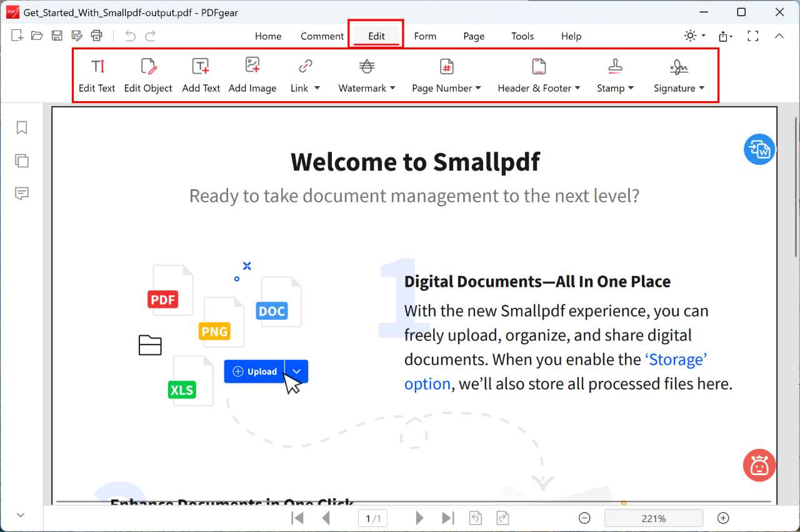Click the blue convert to Word button
The width and height of the screenshot is (800, 532).
[759, 149]
